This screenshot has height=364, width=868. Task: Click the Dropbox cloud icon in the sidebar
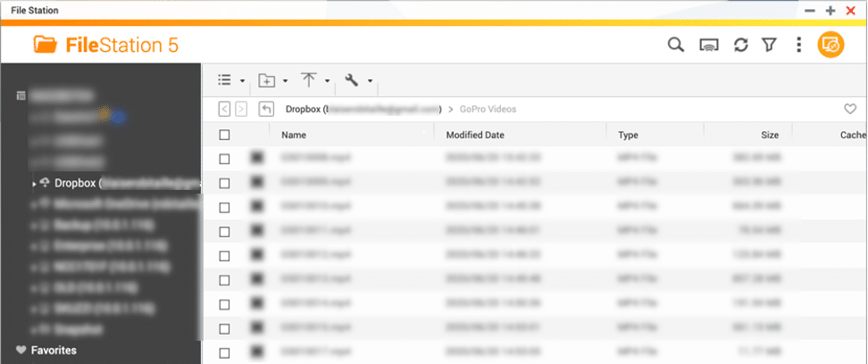[45, 183]
